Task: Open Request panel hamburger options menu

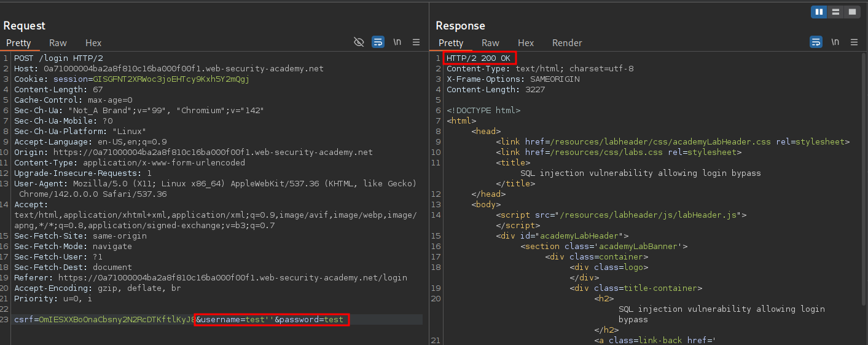Action: pos(416,42)
